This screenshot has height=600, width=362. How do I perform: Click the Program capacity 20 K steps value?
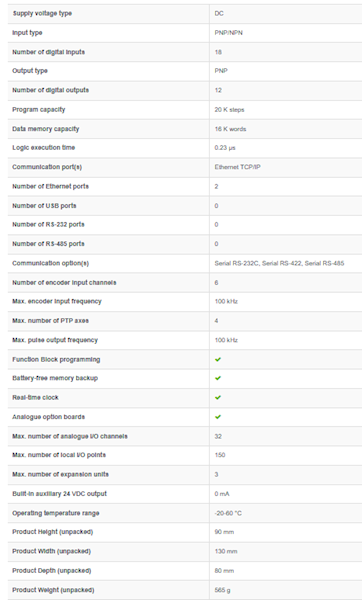[229, 110]
